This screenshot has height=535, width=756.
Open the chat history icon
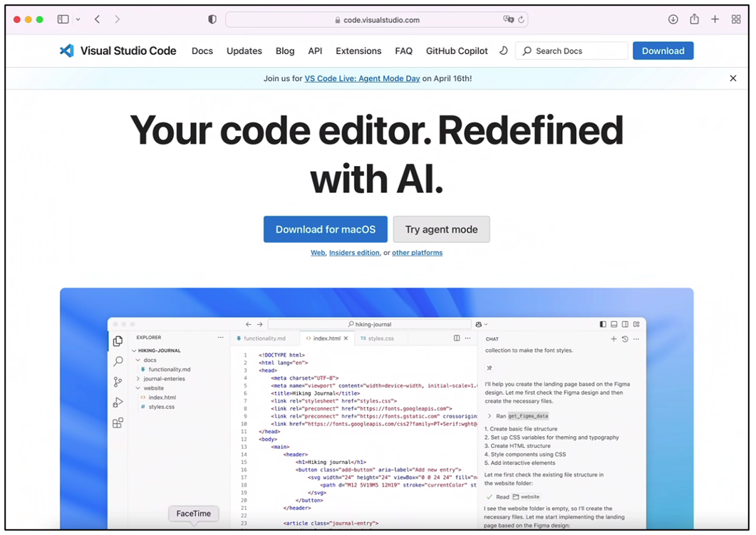[625, 339]
